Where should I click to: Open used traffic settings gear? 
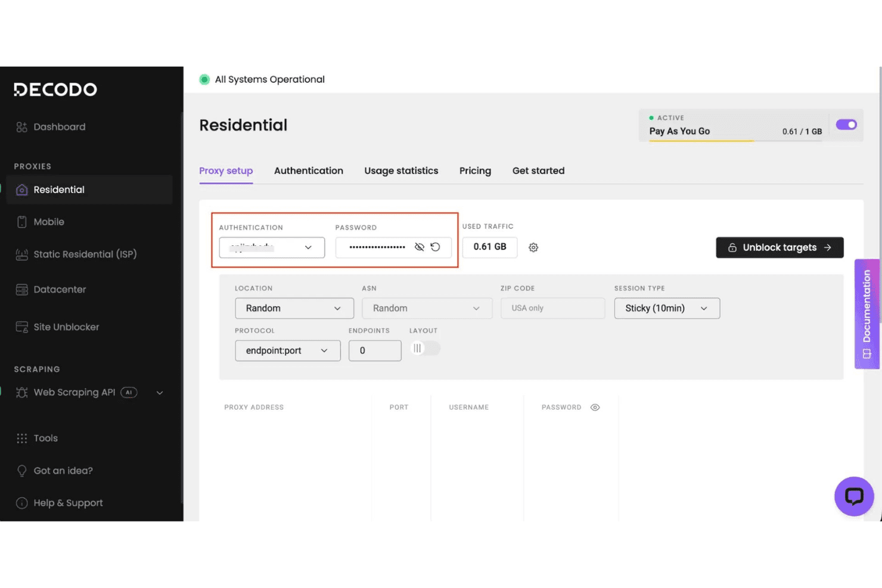tap(533, 247)
